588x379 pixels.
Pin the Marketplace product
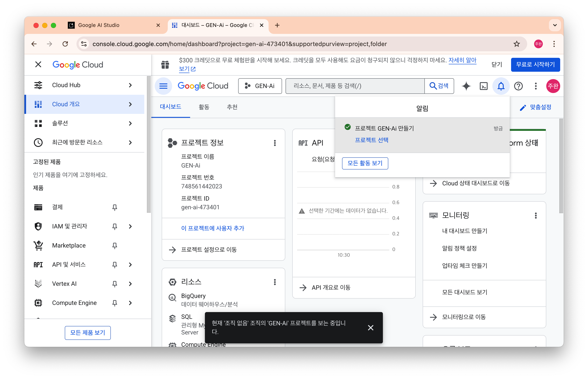(115, 246)
